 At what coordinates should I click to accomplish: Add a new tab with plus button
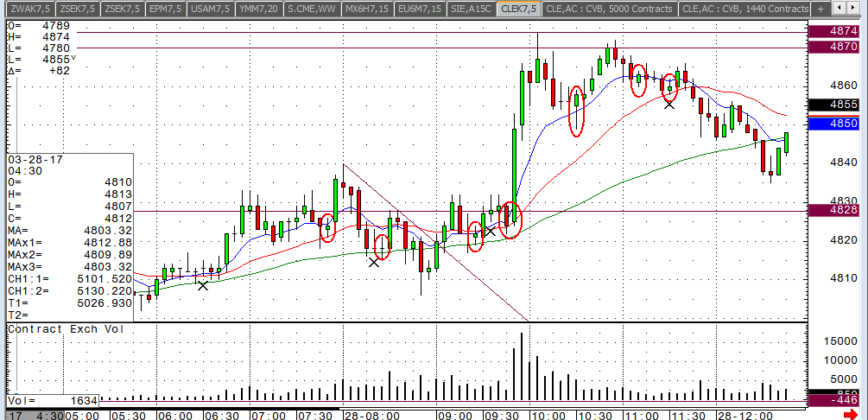(820, 9)
